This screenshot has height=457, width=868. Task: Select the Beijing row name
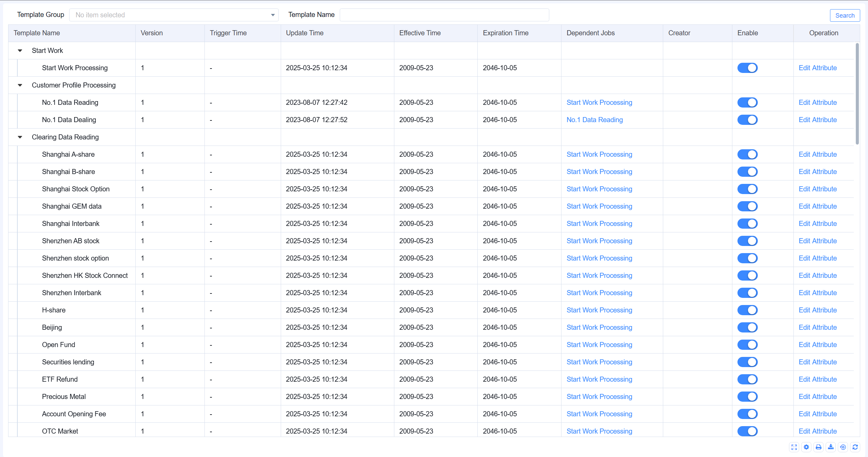click(x=52, y=327)
